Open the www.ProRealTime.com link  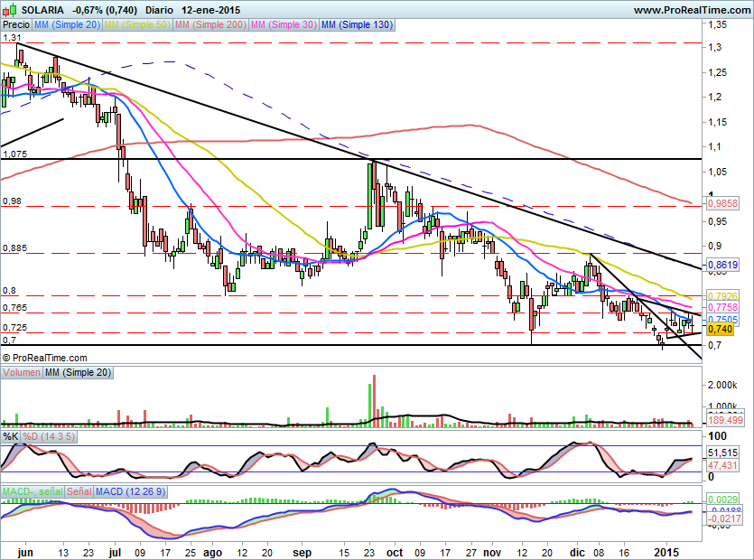[691, 10]
